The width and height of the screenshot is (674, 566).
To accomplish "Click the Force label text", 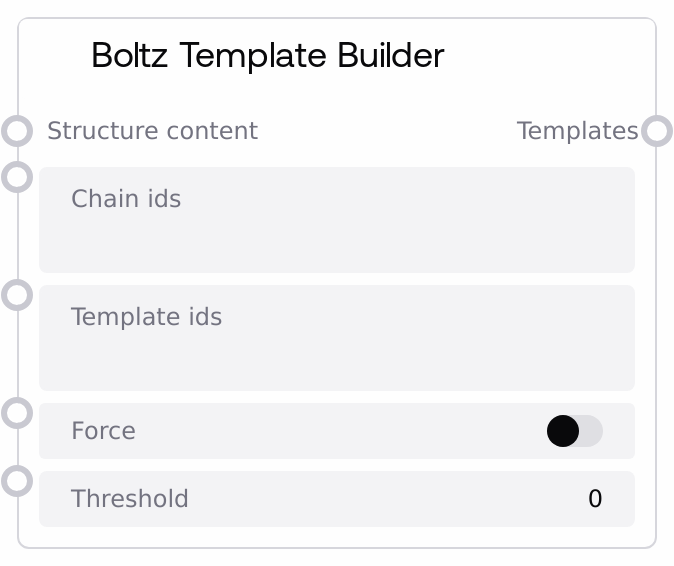I will point(103,431).
